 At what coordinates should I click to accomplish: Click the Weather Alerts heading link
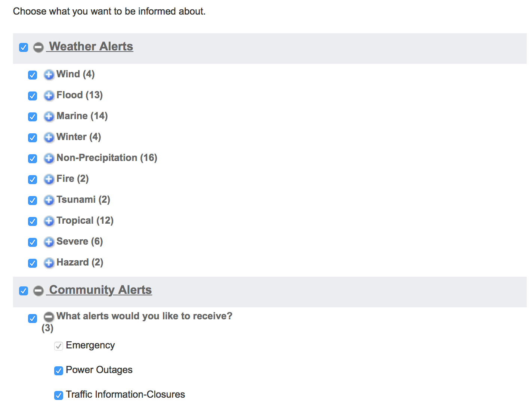point(91,47)
